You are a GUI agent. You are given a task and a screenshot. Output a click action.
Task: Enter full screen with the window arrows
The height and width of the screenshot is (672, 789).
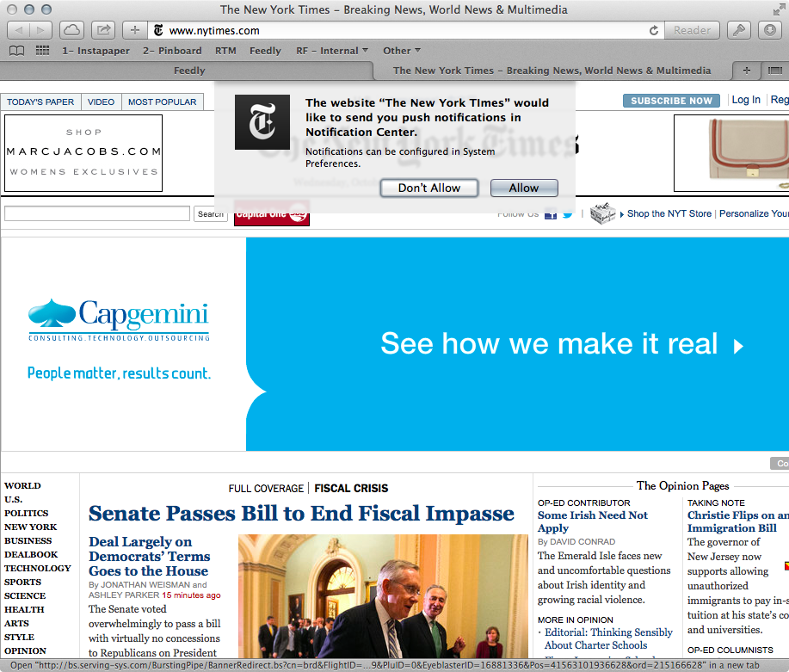[x=778, y=9]
